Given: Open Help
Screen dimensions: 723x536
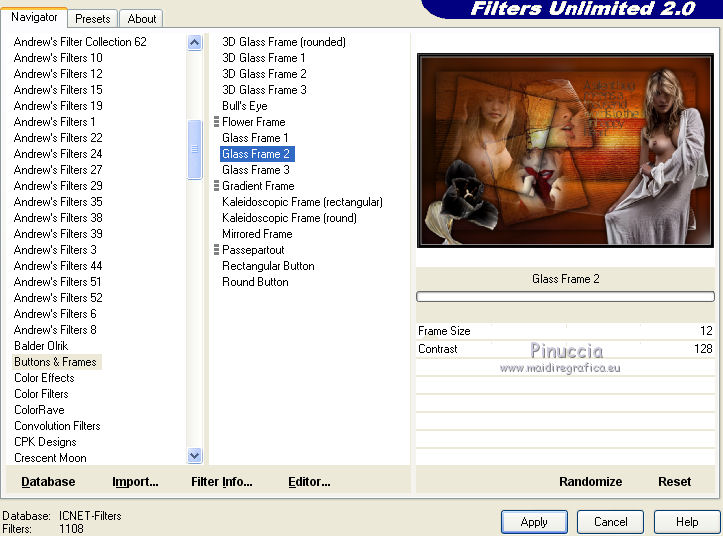Looking at the screenshot, I should point(687,522).
